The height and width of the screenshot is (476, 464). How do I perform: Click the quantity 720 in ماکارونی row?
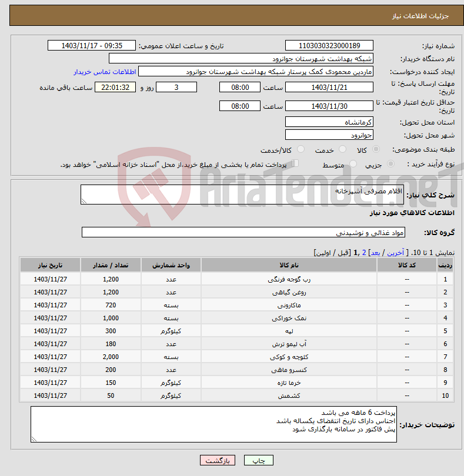(111, 305)
